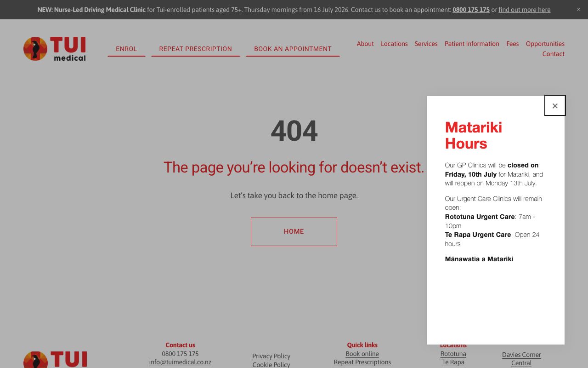
Task: Open footer Repeat Prescriptions link
Action: [362, 362]
